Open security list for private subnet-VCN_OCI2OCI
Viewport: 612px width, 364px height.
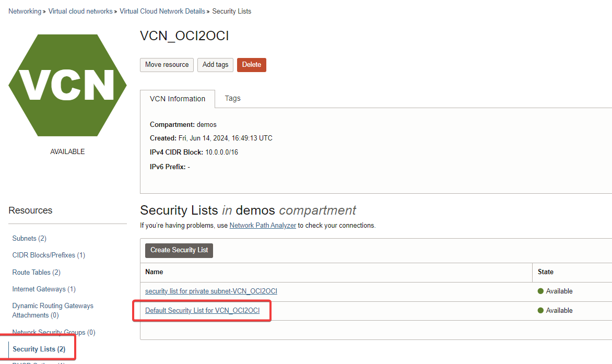[x=211, y=291]
